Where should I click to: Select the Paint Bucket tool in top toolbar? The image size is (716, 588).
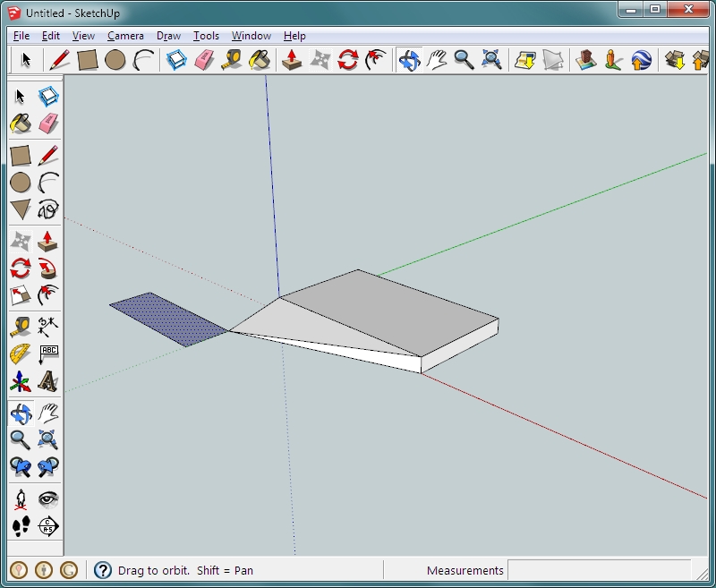click(x=260, y=60)
